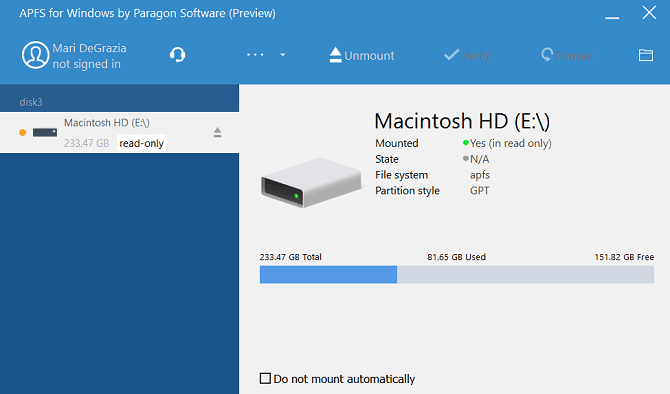The height and width of the screenshot is (394, 670).
Task: Click the GPT partition style value
Action: click(x=479, y=191)
